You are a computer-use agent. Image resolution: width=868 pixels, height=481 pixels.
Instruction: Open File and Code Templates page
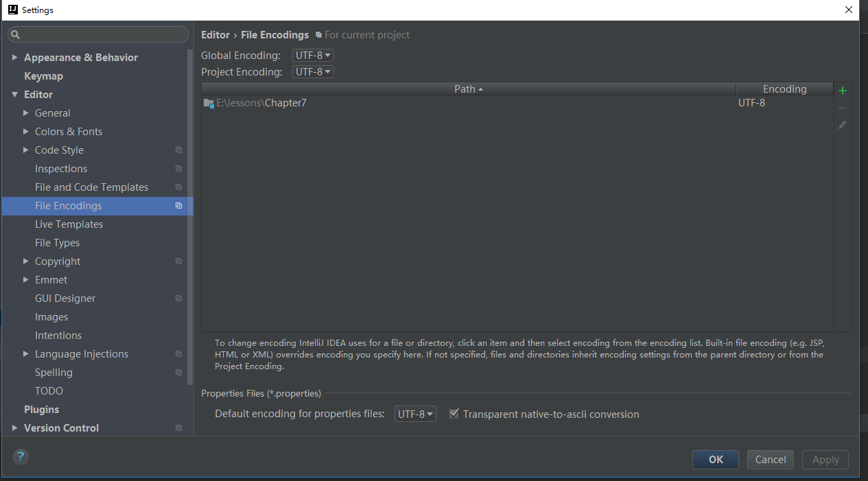pyautogui.click(x=91, y=187)
